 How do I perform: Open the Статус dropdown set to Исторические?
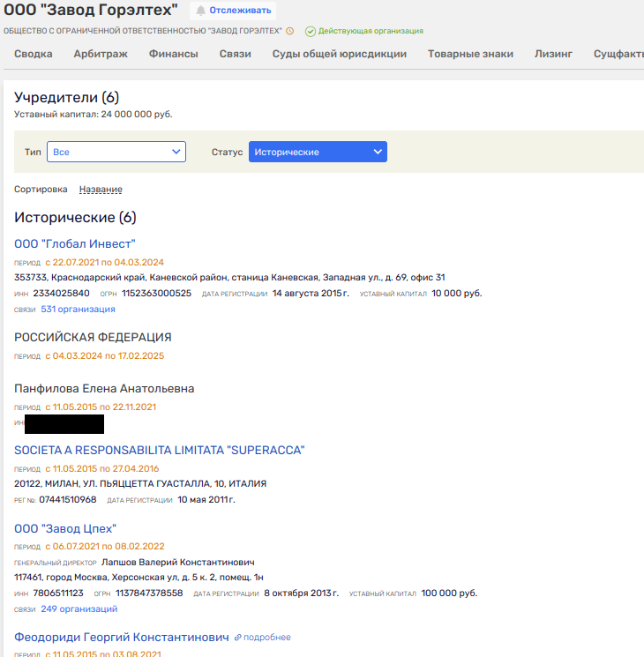(318, 152)
